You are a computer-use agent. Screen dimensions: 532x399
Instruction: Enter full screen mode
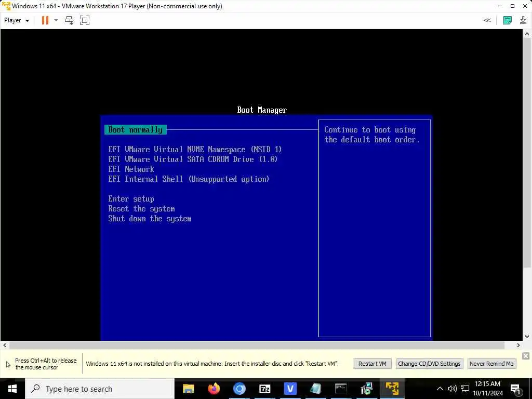point(85,20)
